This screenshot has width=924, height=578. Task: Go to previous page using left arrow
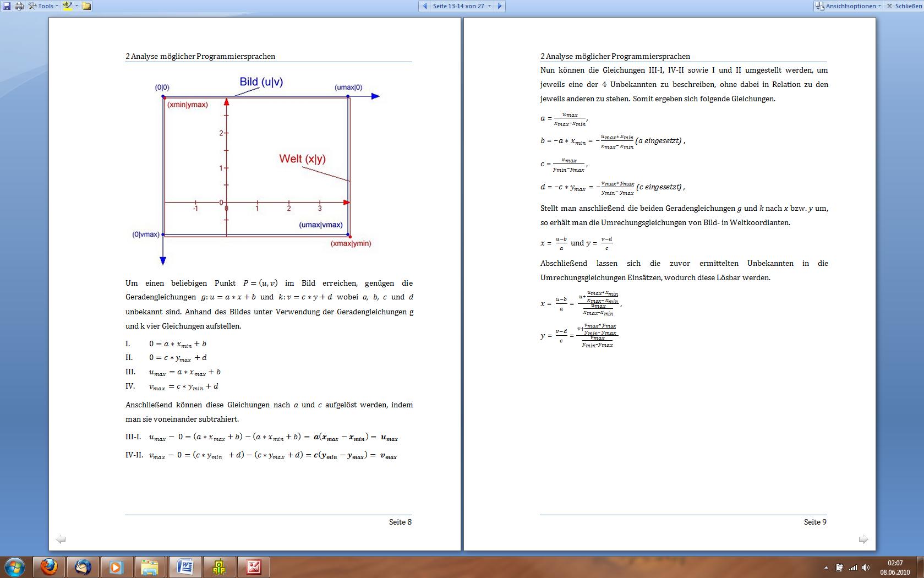tap(424, 6)
